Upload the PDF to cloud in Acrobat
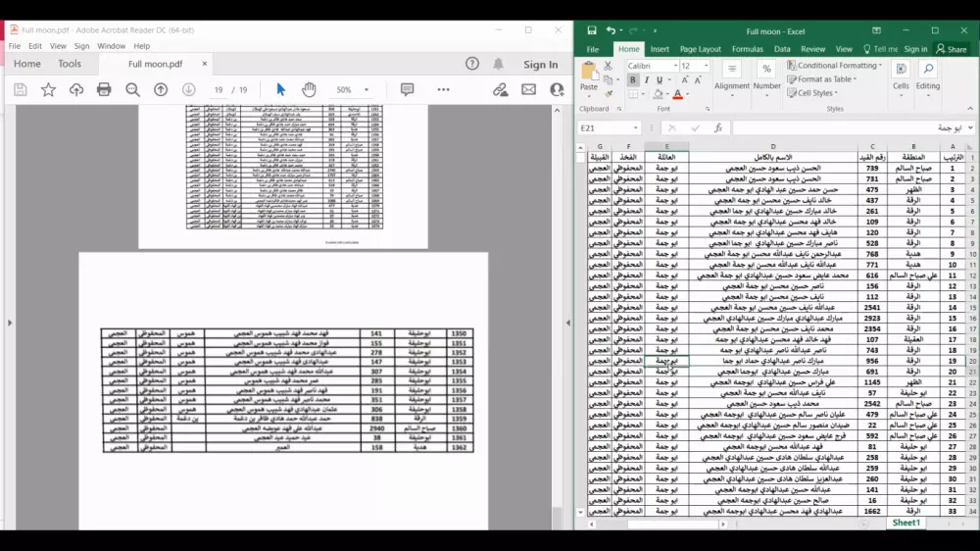Image resolution: width=980 pixels, height=551 pixels. [x=76, y=89]
